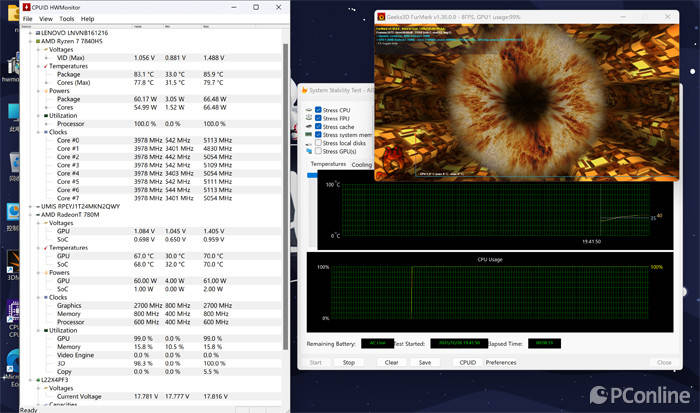700x413 pixels.
Task: Open the Help menu in HWMonitor
Action: 88,19
